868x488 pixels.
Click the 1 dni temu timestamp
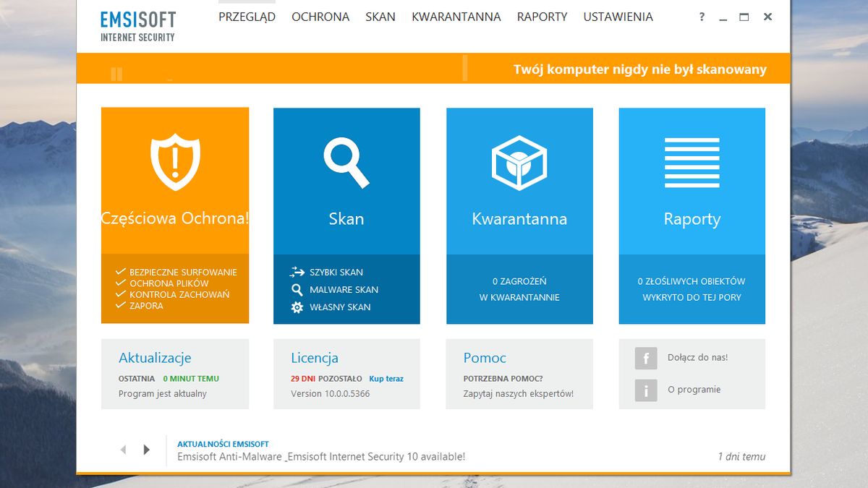741,457
